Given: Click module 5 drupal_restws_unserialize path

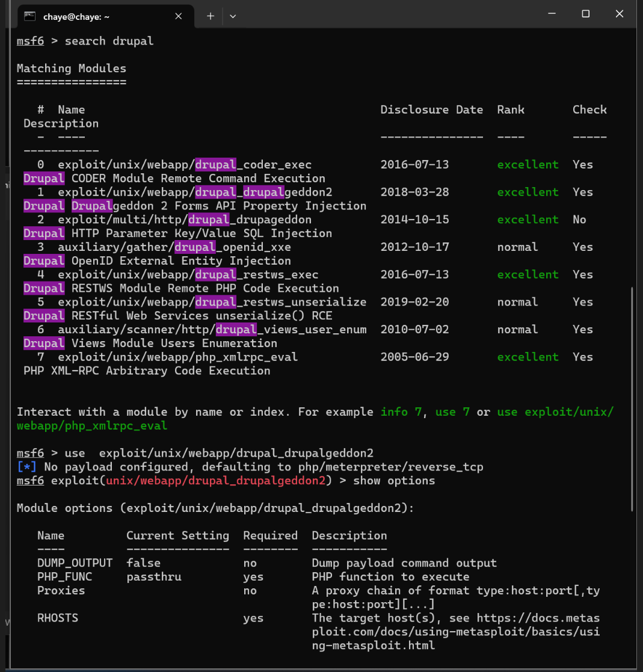Looking at the screenshot, I should (x=212, y=302).
